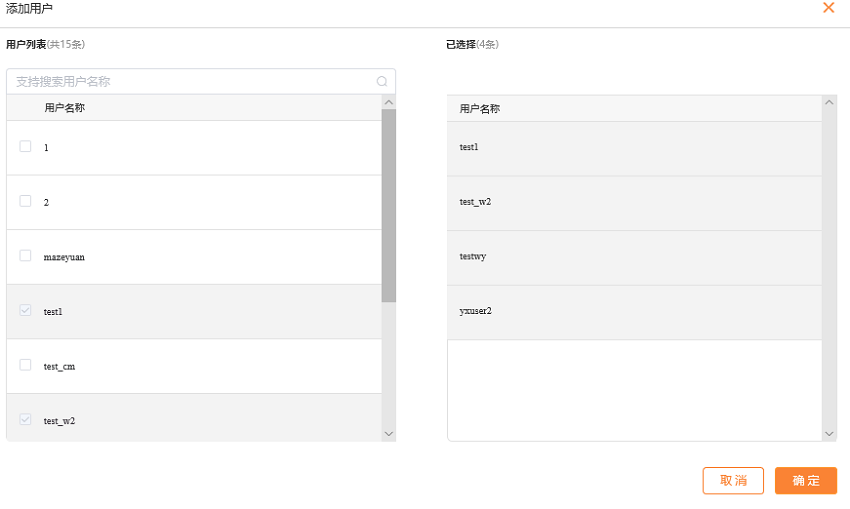Close the add user dialog
The image size is (850, 509).
[x=828, y=8]
